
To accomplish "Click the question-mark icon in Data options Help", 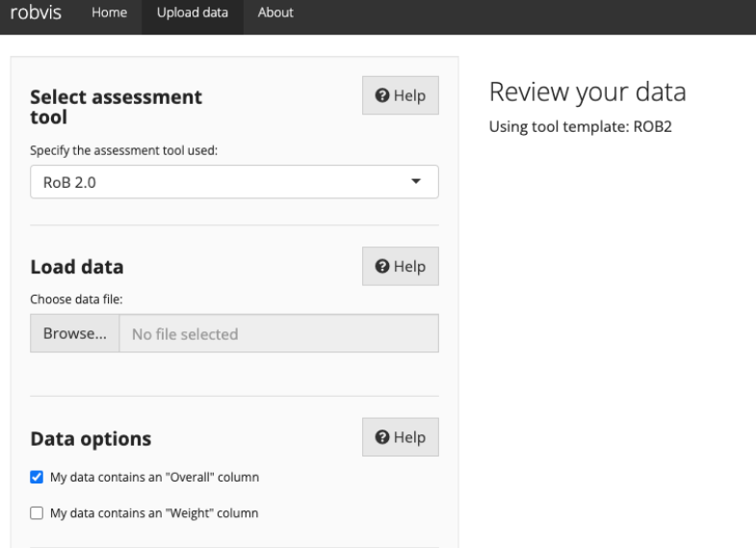I will pyautogui.click(x=382, y=437).
